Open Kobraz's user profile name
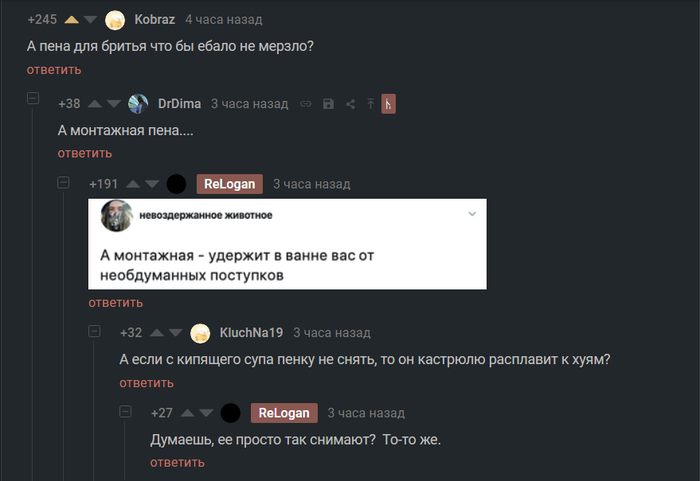This screenshot has height=481, width=700. tap(154, 20)
